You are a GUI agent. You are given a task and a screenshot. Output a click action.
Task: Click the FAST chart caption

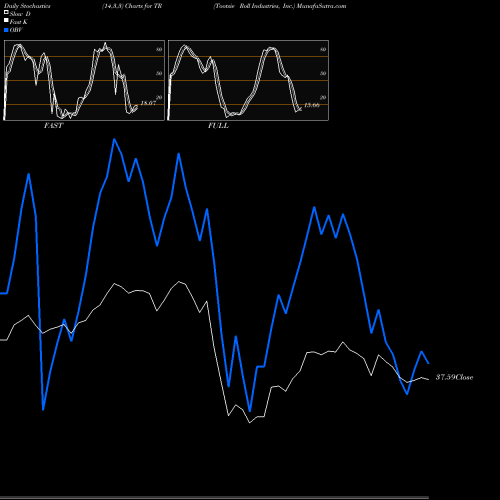coord(53,126)
